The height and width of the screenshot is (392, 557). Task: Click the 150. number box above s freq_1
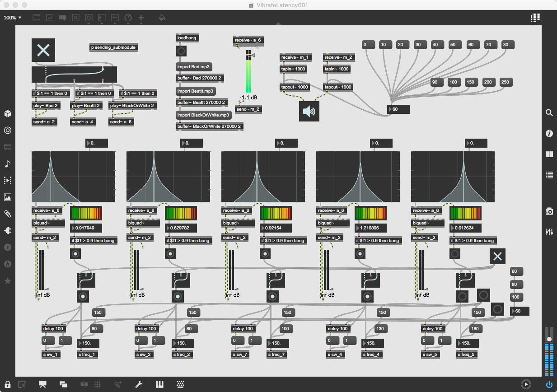click(x=88, y=343)
